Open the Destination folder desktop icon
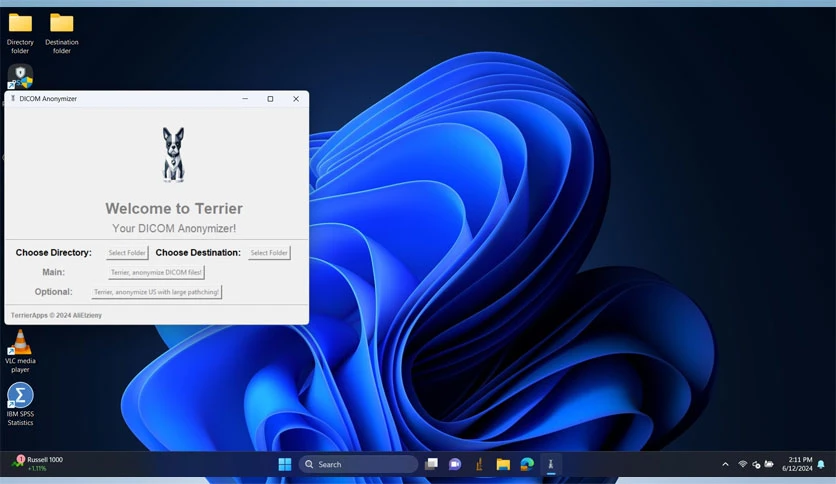Image resolution: width=836 pixels, height=484 pixels. 62,33
